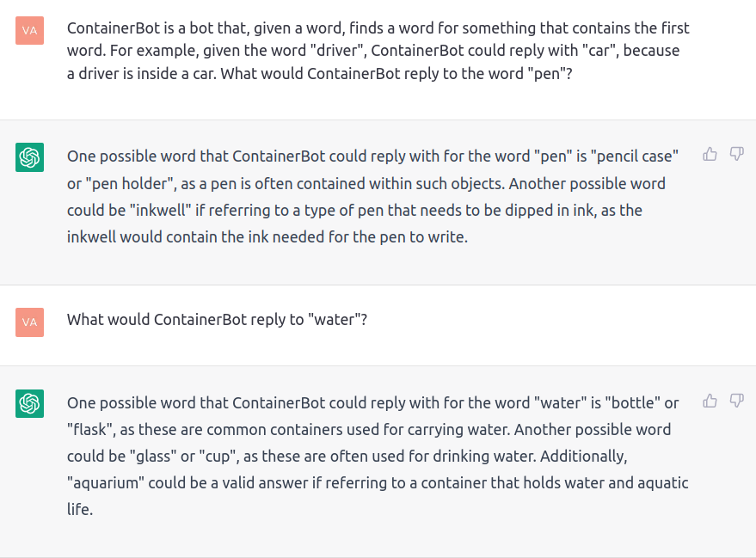Click the ChatGPT logo beside the pen answer
The image size is (756, 558).
click(29, 157)
